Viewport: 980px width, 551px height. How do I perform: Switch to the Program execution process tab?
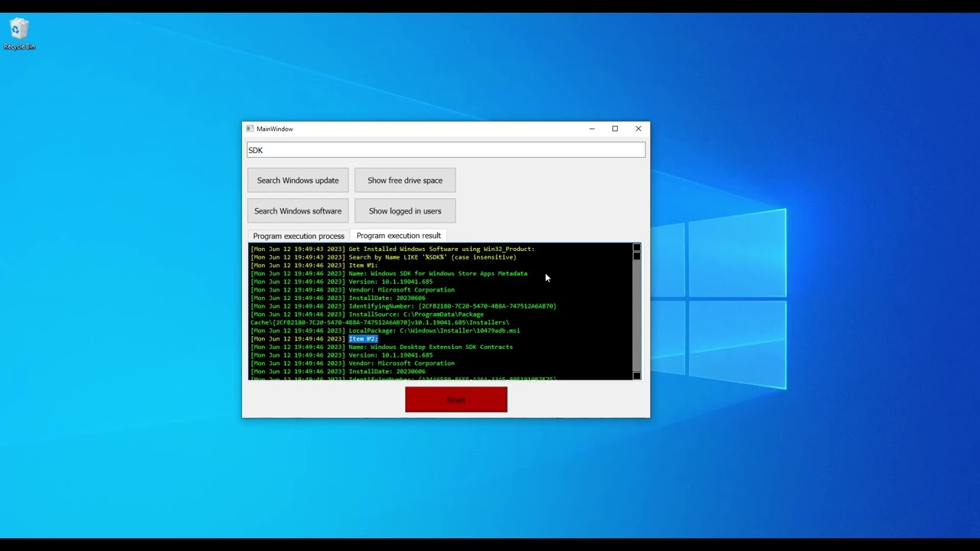(299, 236)
